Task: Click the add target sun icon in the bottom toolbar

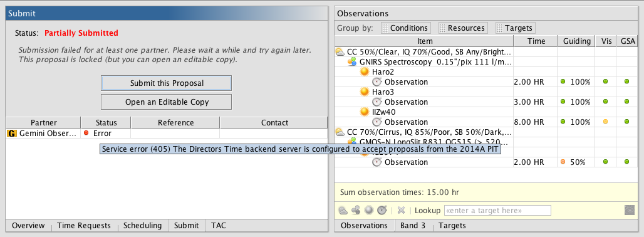Action: click(369, 210)
